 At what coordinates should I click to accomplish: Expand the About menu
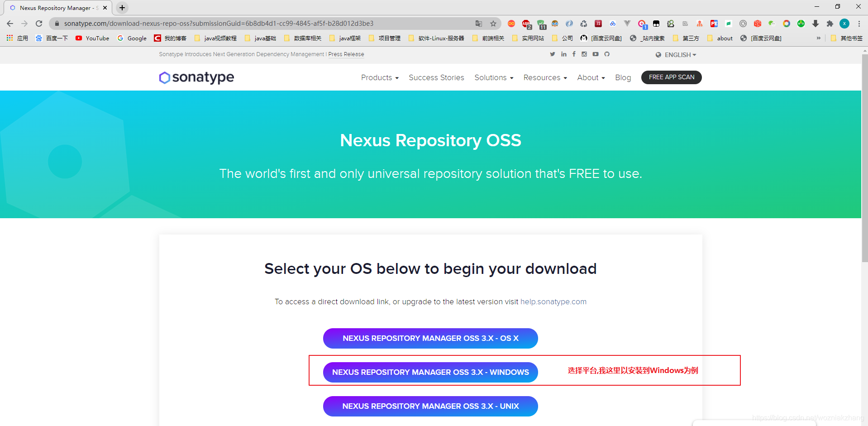(x=591, y=78)
